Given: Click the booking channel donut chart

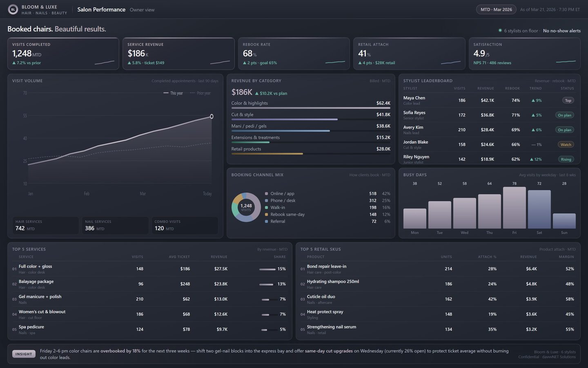Looking at the screenshot, I should 246,207.
